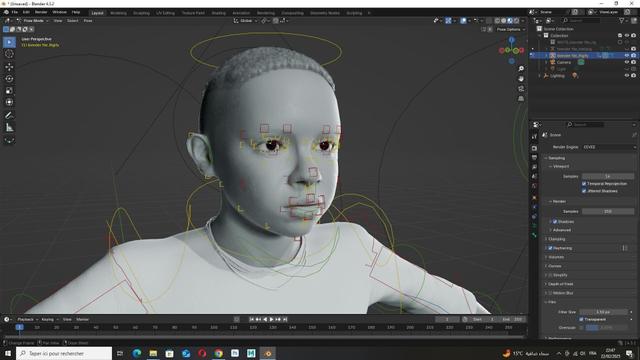Choose the Scale tool
Image resolution: width=640 pixels, height=360 pixels.
coord(9,91)
